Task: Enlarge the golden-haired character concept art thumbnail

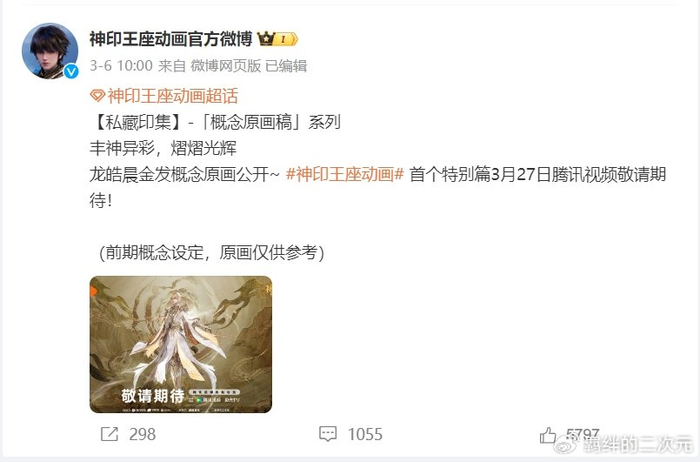Action: point(181,344)
